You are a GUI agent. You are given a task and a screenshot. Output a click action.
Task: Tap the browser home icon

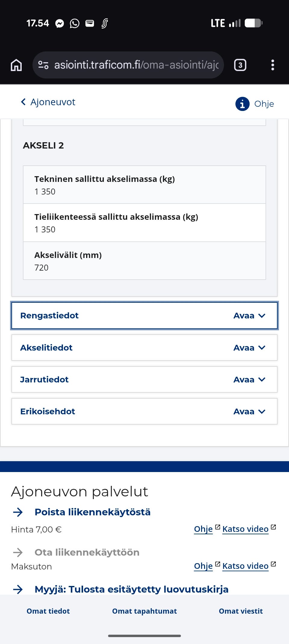[16, 65]
